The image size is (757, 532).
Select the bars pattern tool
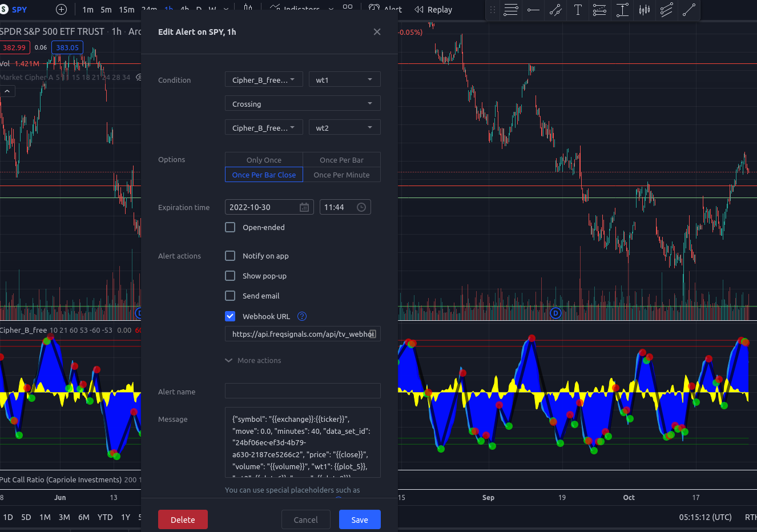(645, 10)
